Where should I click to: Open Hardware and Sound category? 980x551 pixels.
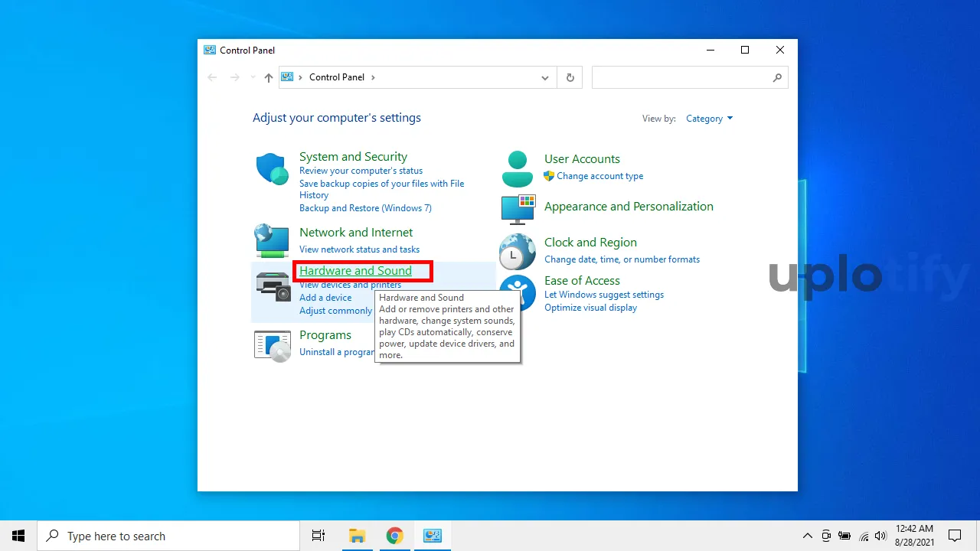coord(355,271)
